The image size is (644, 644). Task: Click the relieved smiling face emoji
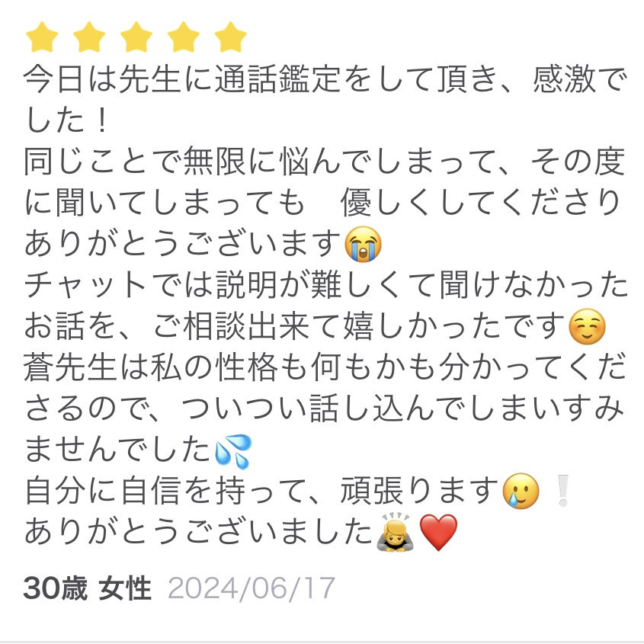tap(588, 326)
